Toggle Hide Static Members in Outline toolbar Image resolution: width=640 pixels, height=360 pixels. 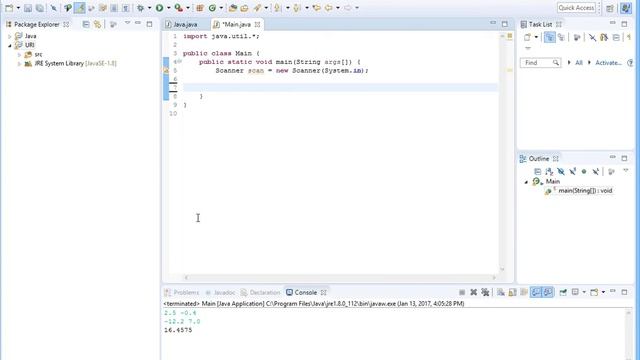coord(572,171)
